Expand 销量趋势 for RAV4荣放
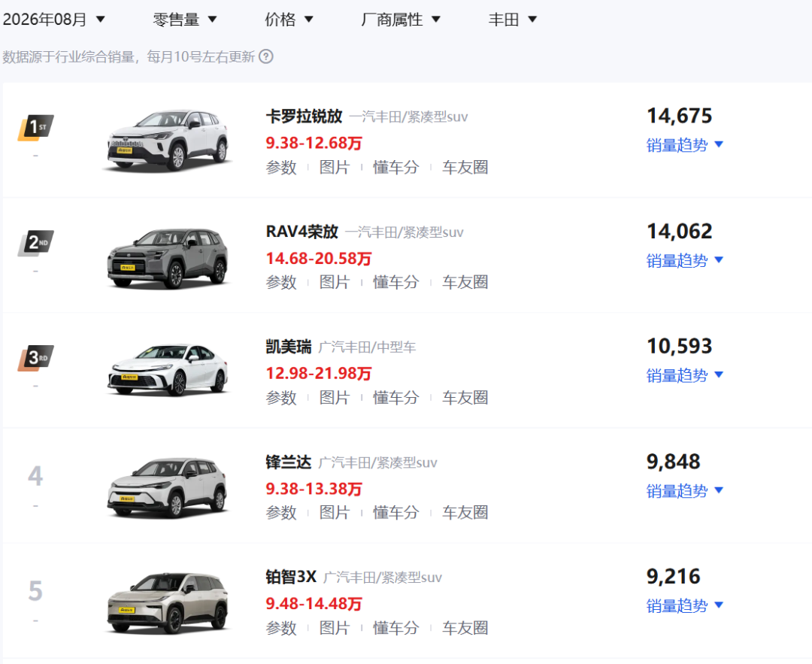 pyautogui.click(x=685, y=260)
